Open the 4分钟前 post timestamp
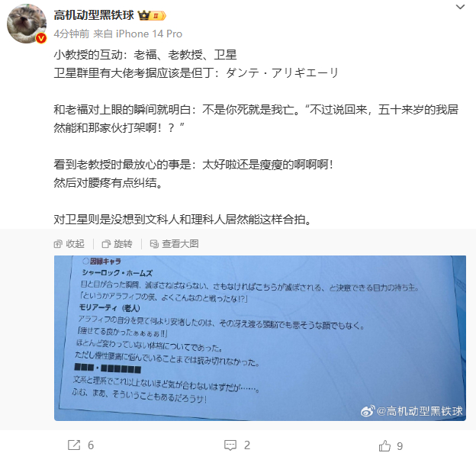Screen dimensions: 476x453 tap(72, 34)
